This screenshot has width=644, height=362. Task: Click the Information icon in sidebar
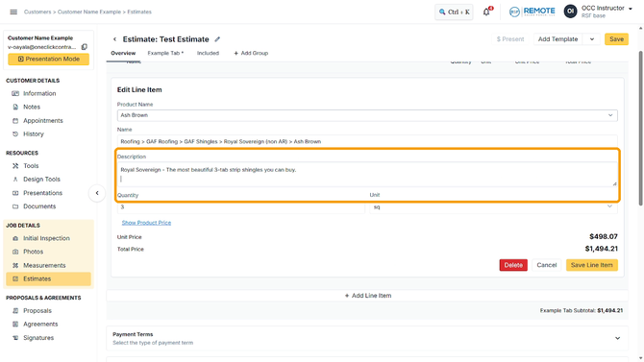(x=15, y=93)
